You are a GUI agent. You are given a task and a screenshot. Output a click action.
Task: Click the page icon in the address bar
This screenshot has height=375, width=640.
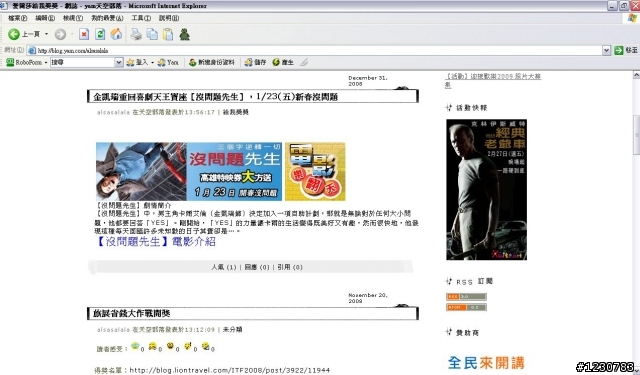tap(32, 51)
